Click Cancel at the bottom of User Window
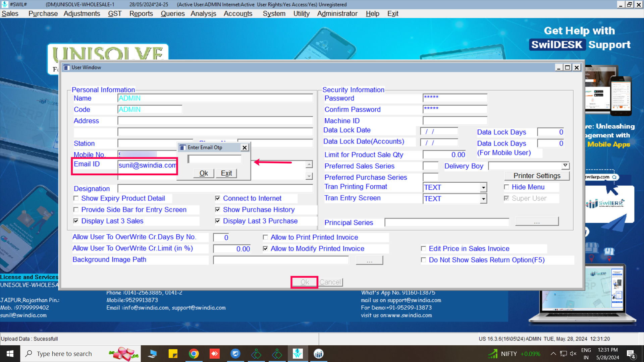 click(x=330, y=282)
